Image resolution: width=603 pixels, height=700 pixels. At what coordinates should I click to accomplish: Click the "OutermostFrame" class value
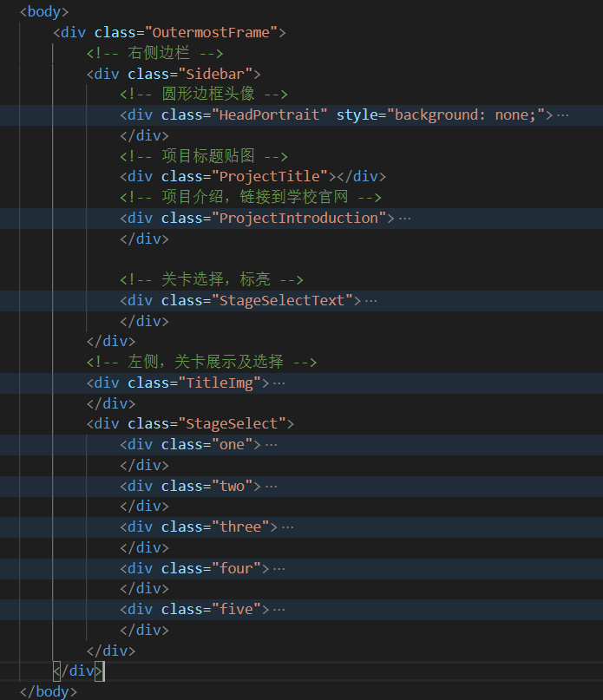[x=212, y=33]
